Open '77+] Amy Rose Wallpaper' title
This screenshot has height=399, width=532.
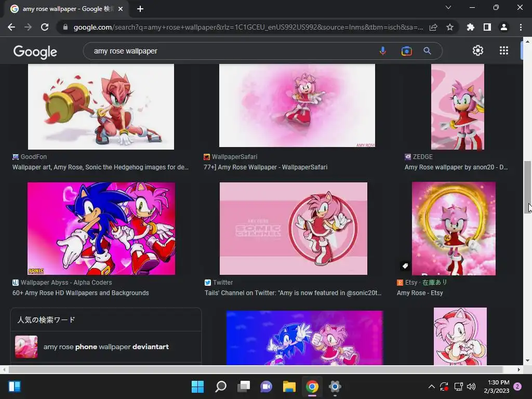(265, 167)
